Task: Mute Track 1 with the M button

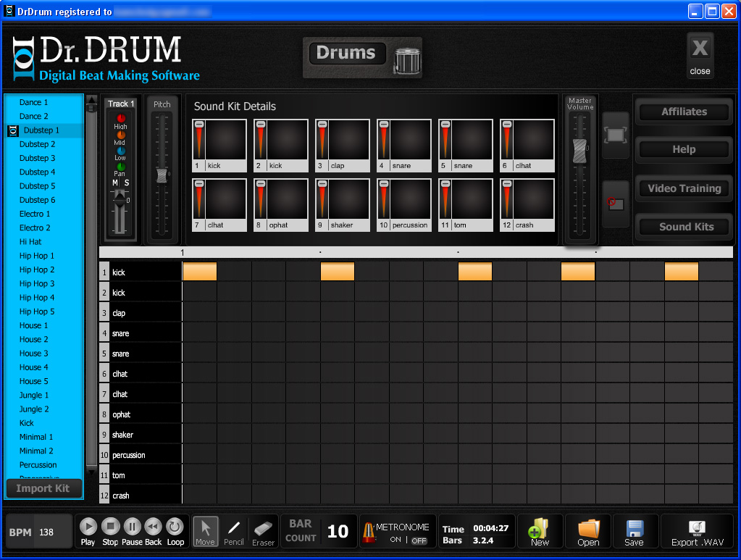Action: pos(115,183)
